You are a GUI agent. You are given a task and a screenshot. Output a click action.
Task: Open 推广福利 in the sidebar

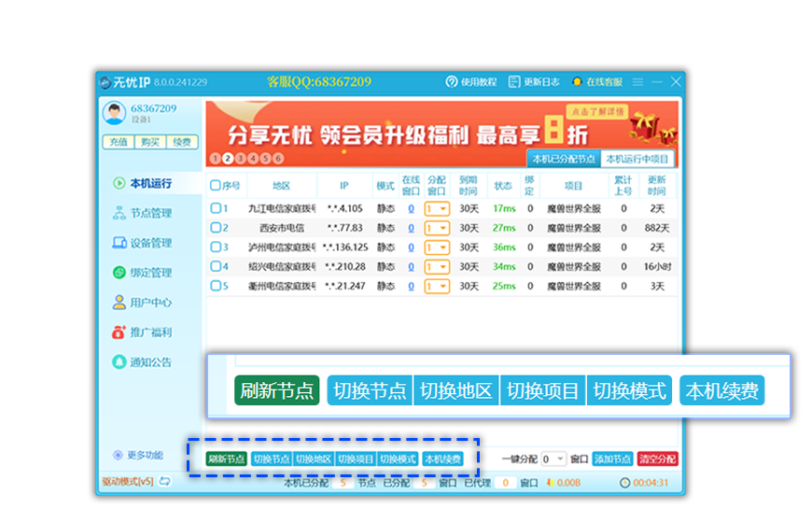tap(119, 332)
